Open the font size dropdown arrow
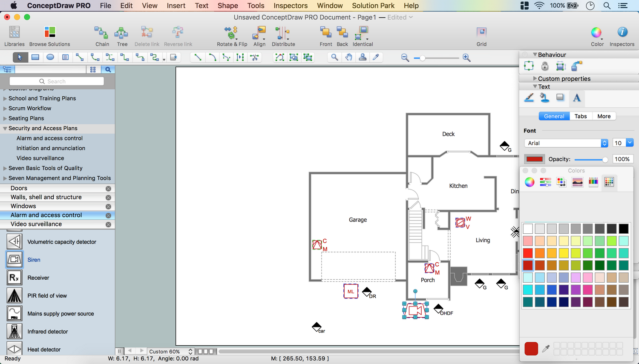 pos(630,143)
